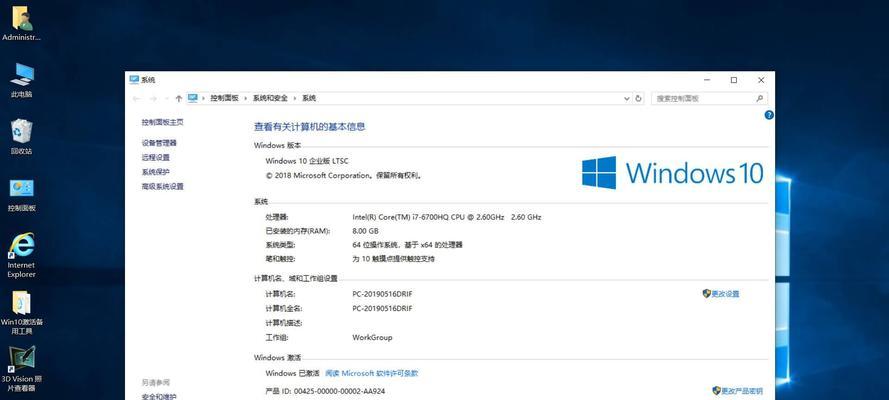
Task: Open the 此电脑 desktop icon
Action: pyautogui.click(x=22, y=80)
